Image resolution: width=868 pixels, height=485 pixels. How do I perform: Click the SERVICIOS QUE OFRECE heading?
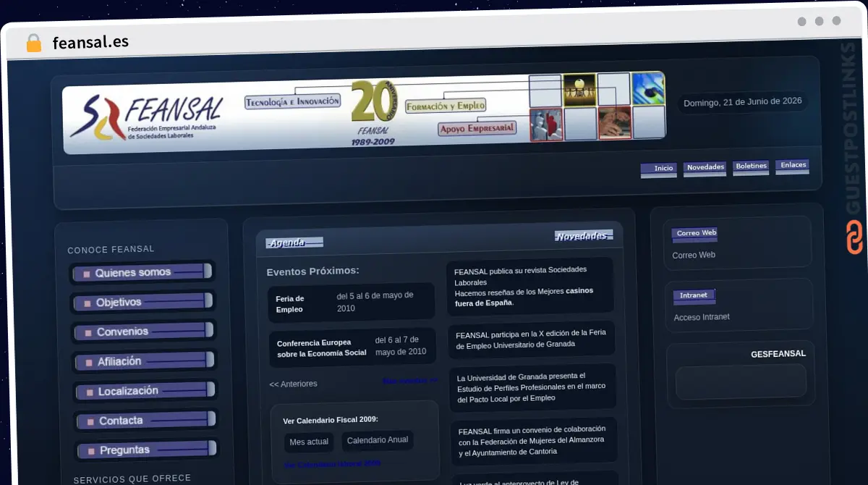[x=132, y=478]
